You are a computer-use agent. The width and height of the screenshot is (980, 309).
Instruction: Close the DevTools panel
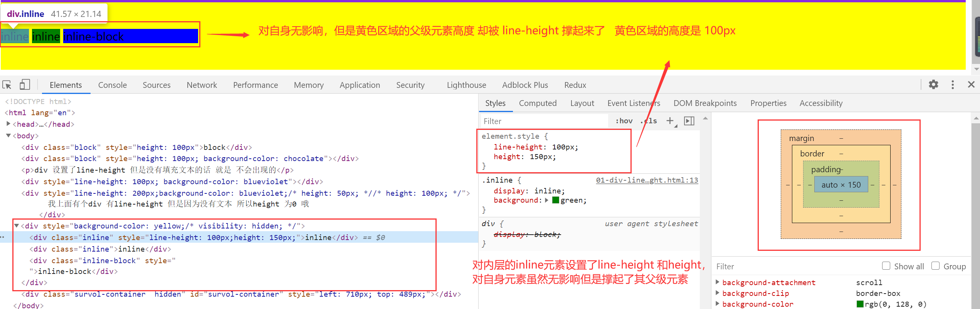[x=971, y=85]
